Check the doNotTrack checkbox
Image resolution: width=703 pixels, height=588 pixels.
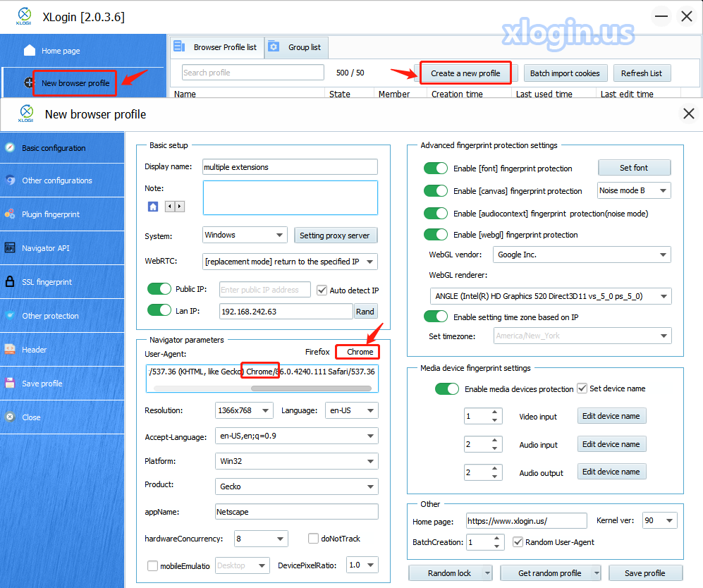pyautogui.click(x=313, y=538)
